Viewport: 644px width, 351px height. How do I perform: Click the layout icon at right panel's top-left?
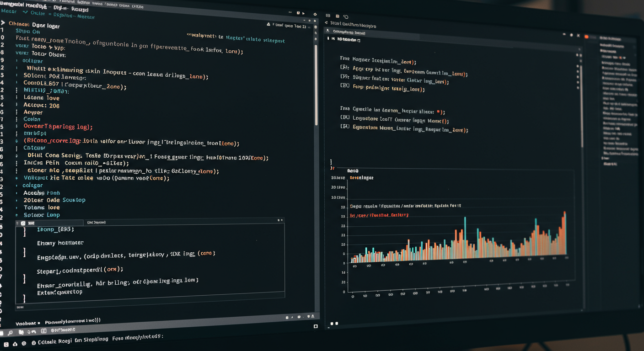(x=328, y=16)
